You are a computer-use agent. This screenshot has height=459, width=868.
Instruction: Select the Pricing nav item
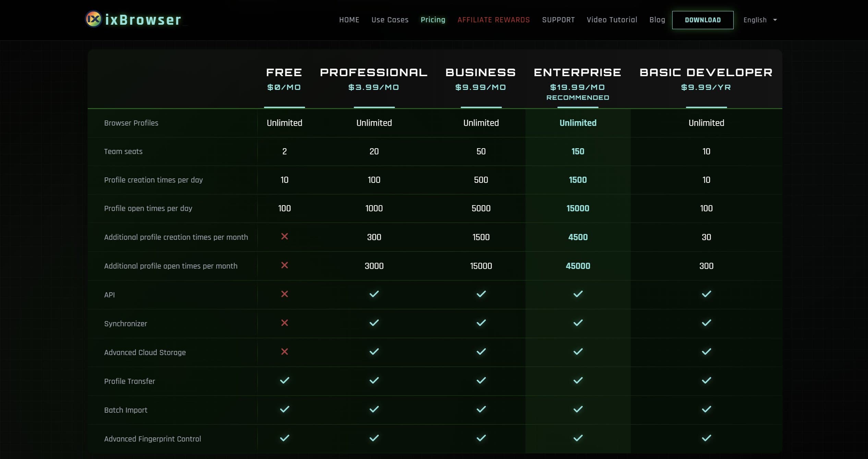click(x=433, y=20)
